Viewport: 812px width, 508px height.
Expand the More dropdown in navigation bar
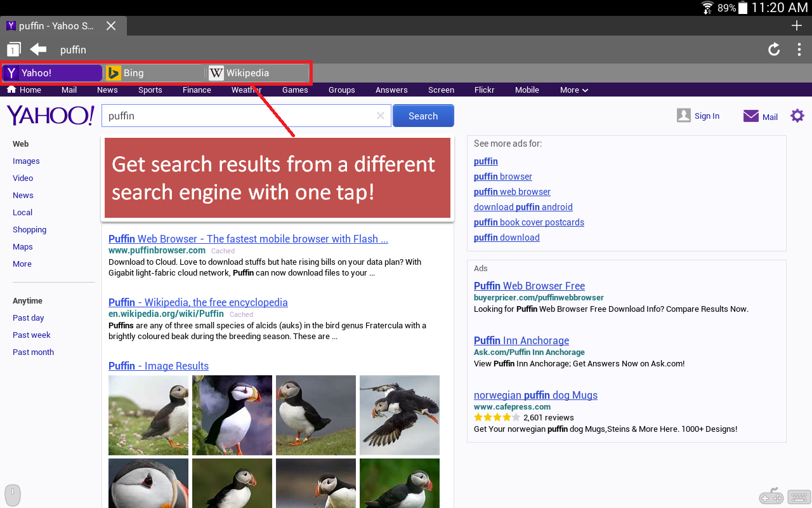(574, 90)
